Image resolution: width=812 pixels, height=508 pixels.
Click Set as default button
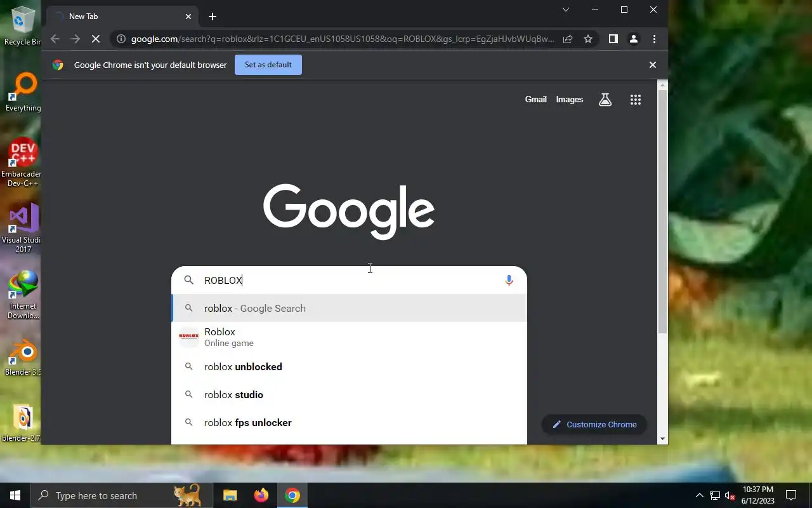[x=268, y=65]
